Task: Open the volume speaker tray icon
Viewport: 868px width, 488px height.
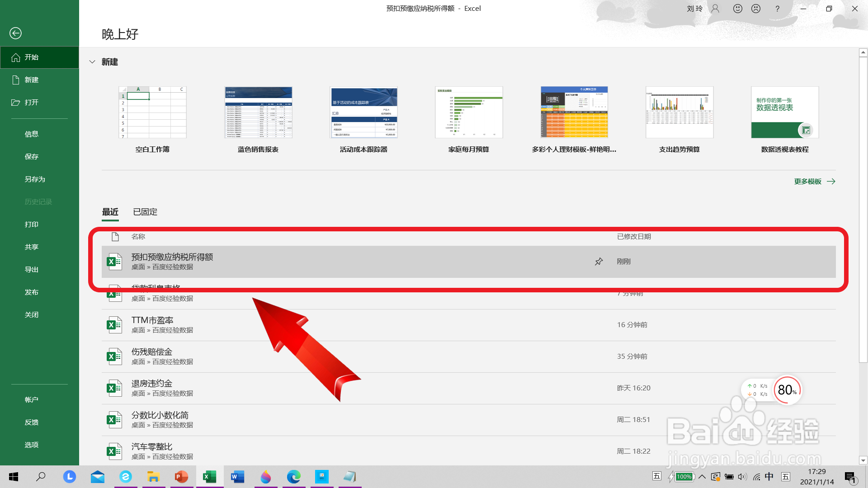Action: (742, 477)
